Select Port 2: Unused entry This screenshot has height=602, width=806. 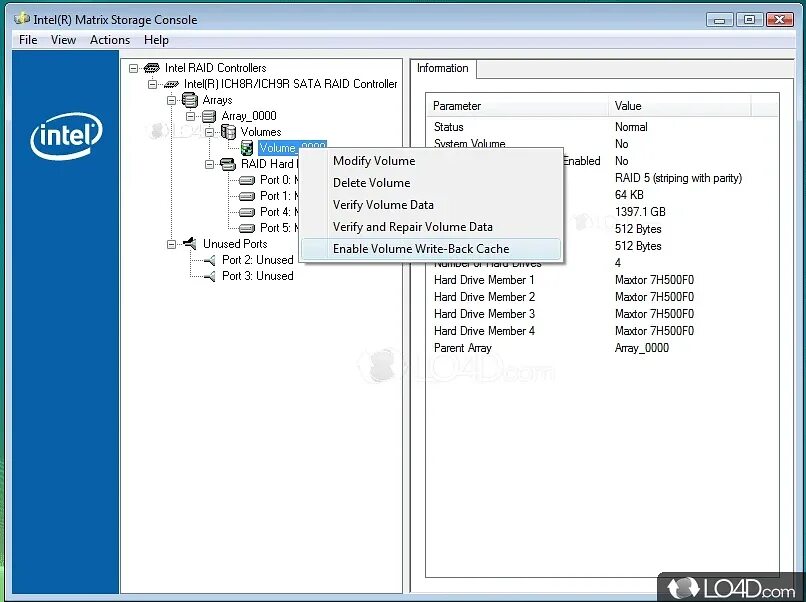pos(258,260)
